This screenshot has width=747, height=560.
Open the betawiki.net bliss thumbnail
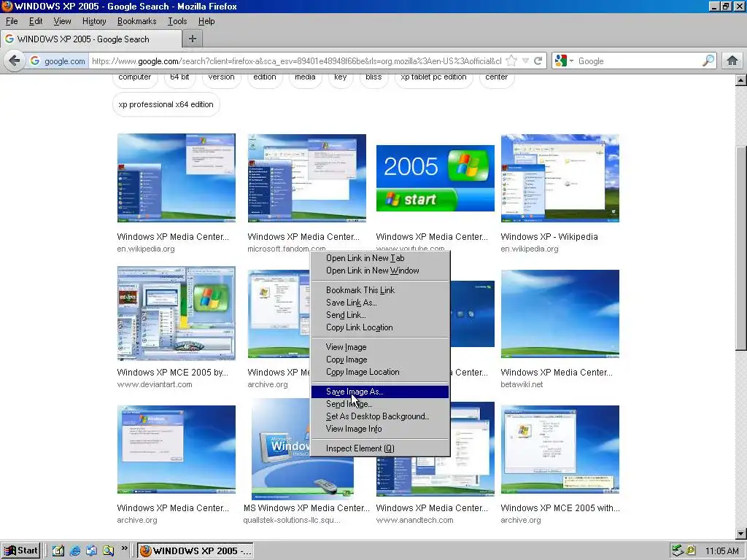pyautogui.click(x=560, y=314)
